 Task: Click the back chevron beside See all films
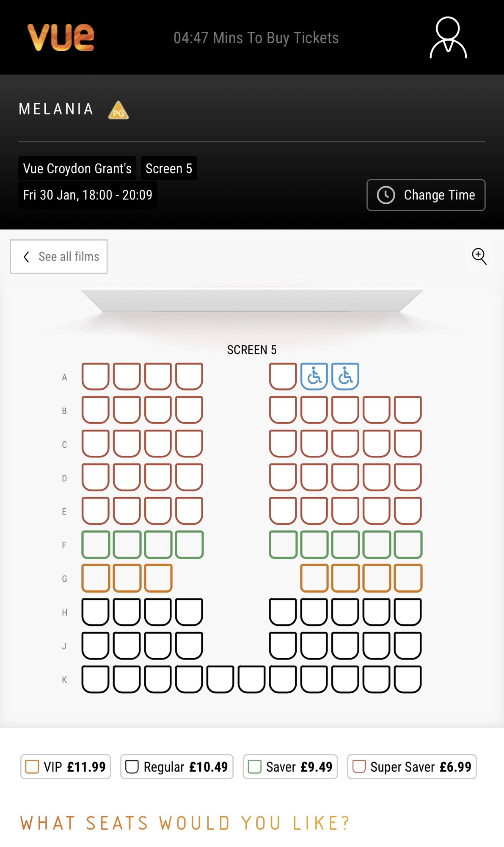pyautogui.click(x=27, y=257)
